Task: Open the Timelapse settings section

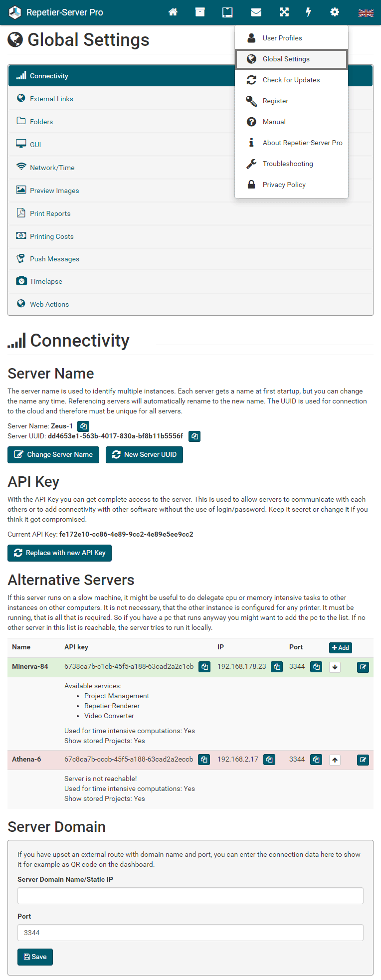Action: [x=46, y=281]
